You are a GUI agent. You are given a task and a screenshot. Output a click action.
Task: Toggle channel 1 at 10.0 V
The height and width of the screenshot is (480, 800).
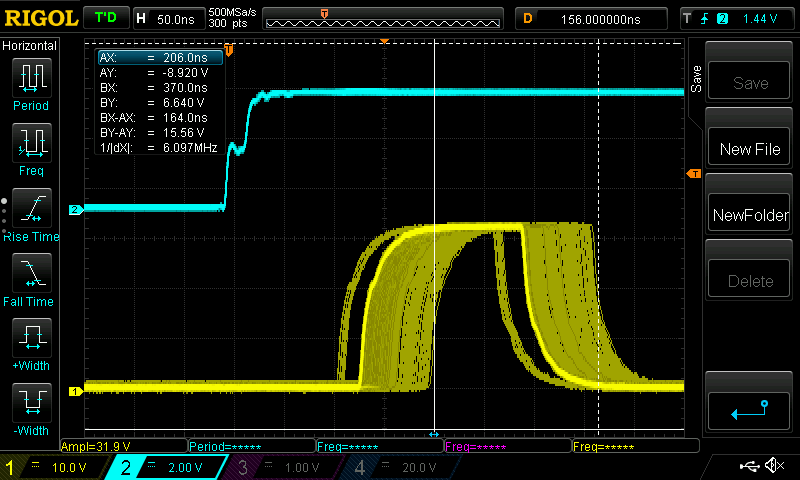[x=55, y=467]
